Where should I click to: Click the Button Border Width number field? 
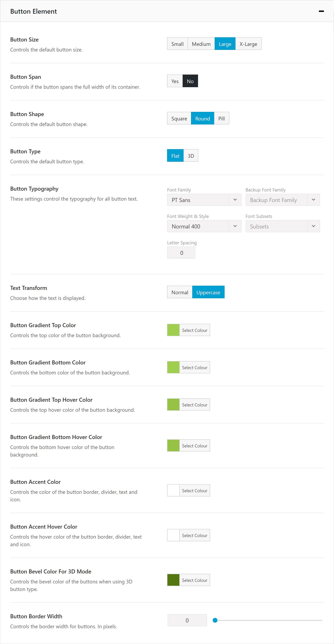(187, 620)
